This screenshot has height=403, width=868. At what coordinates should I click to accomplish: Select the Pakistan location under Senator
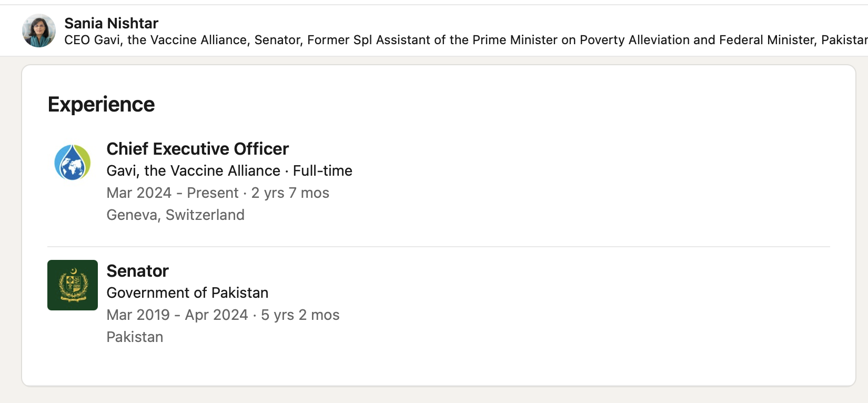(x=135, y=337)
